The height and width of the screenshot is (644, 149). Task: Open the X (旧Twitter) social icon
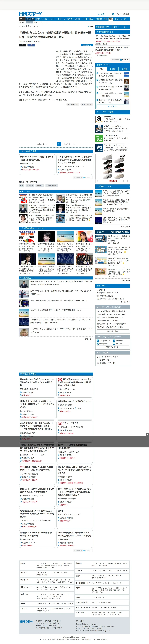pyautogui.click(x=98, y=340)
